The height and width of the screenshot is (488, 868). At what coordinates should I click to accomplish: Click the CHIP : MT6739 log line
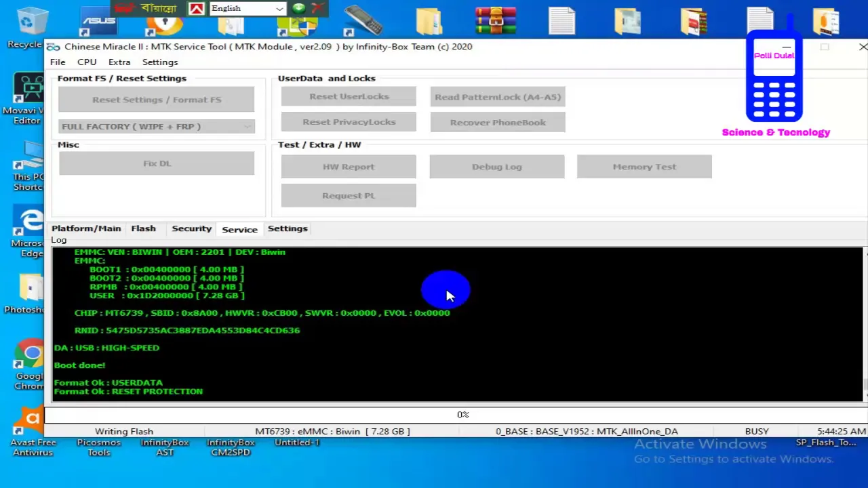pos(262,313)
